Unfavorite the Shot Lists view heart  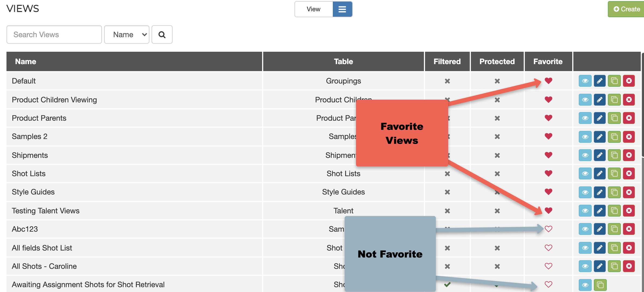click(x=548, y=173)
